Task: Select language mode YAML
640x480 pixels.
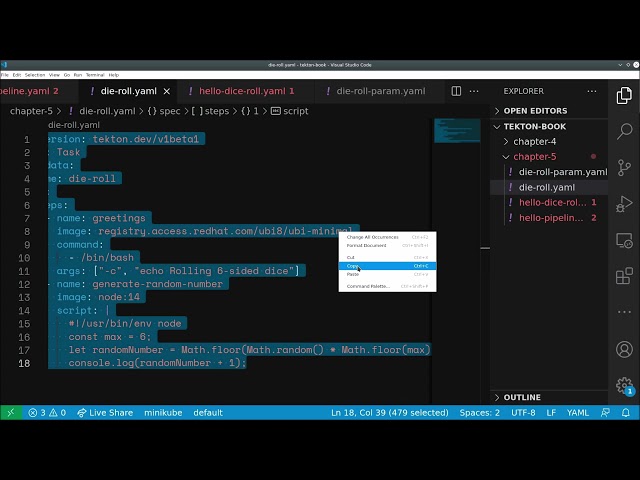Action: click(x=578, y=413)
